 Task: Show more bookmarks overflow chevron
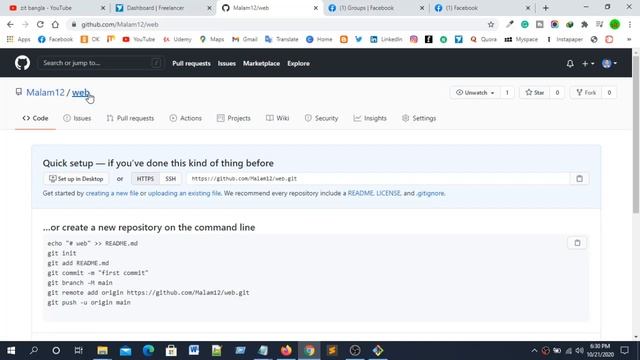point(629,39)
